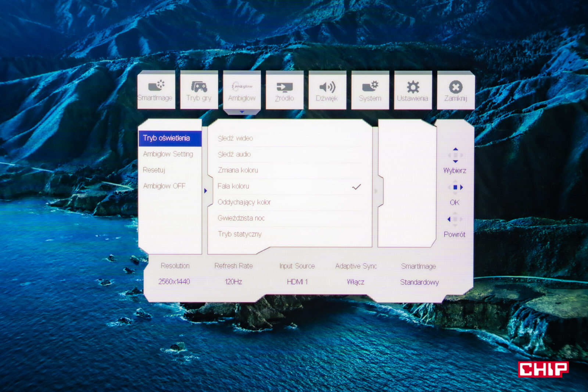Open the Dźwięk speaker icon
The image size is (588, 392).
coord(327,90)
